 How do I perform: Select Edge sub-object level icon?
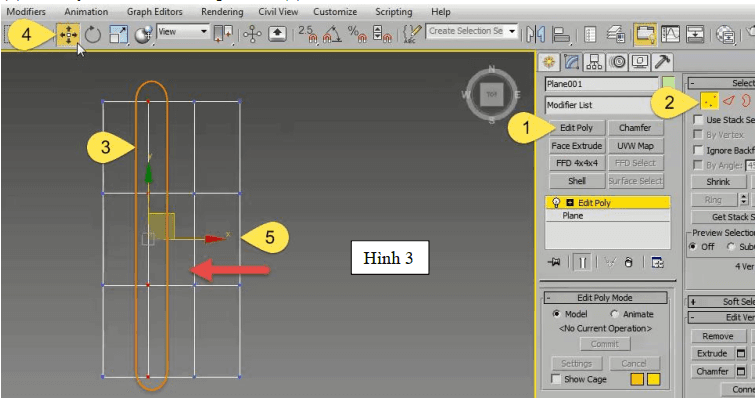729,101
